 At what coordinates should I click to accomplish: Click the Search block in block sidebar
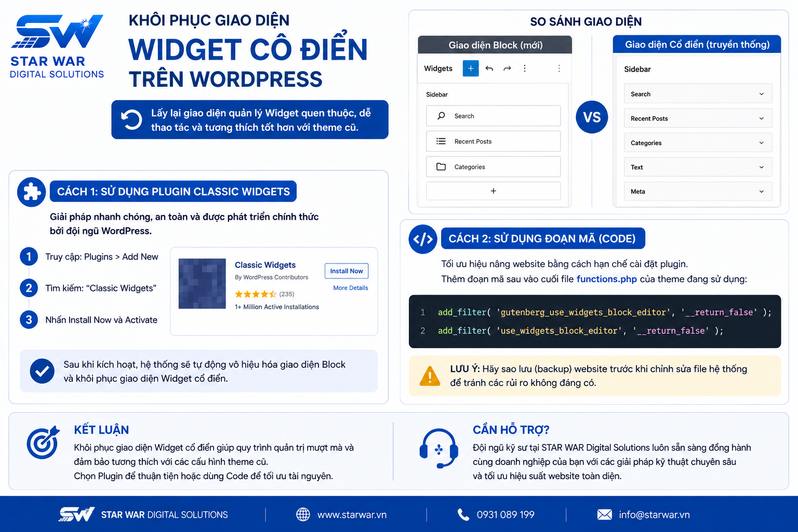(493, 116)
